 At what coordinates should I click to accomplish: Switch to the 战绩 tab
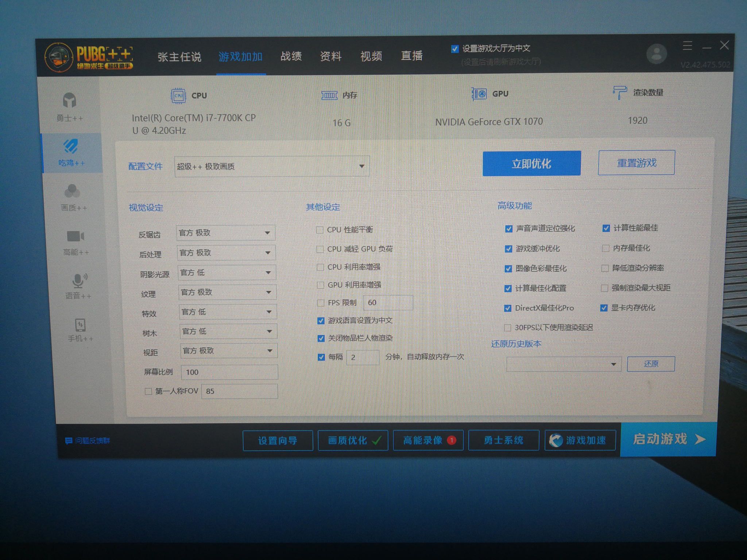(291, 55)
